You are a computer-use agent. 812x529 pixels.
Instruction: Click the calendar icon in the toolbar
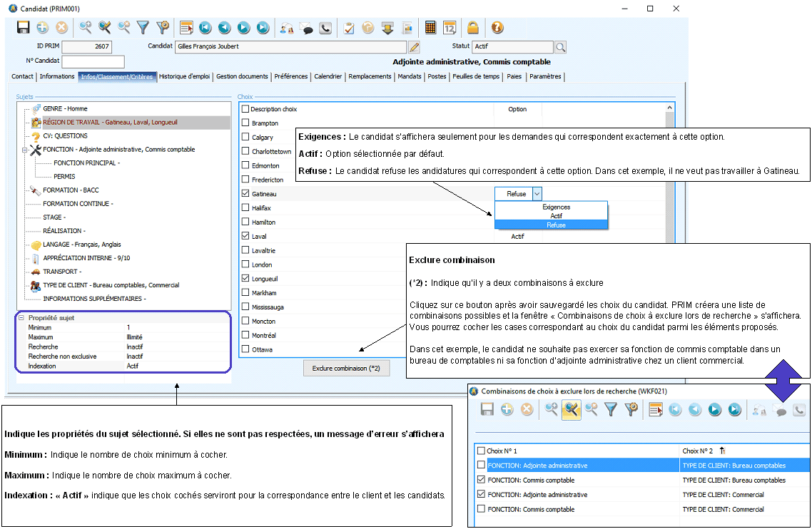pyautogui.click(x=450, y=28)
